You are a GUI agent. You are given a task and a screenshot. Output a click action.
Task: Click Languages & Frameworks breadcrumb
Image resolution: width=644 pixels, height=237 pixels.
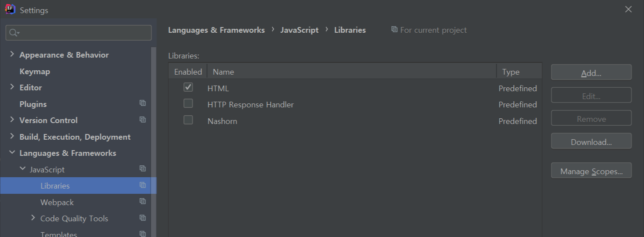coord(216,30)
